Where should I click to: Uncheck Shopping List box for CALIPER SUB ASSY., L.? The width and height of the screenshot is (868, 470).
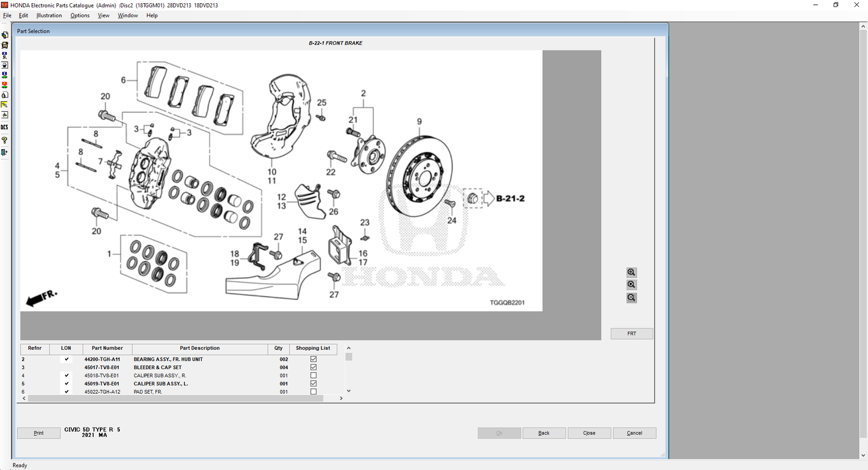tap(314, 384)
